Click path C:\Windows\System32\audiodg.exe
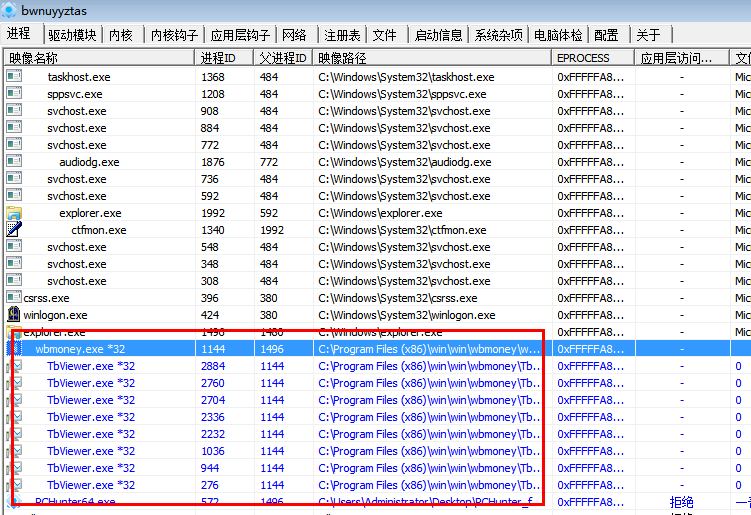This screenshot has width=751, height=515. pyautogui.click(x=404, y=162)
